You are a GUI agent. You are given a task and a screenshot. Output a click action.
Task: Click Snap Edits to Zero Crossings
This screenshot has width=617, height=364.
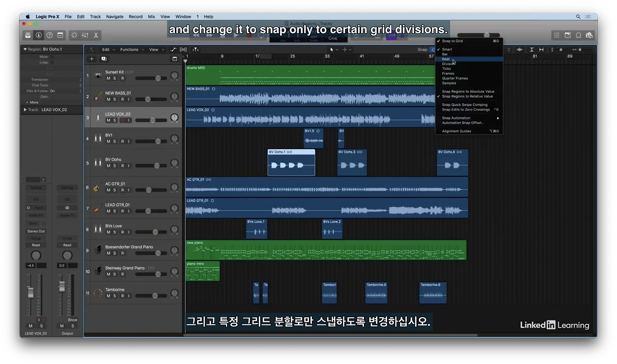coord(469,110)
